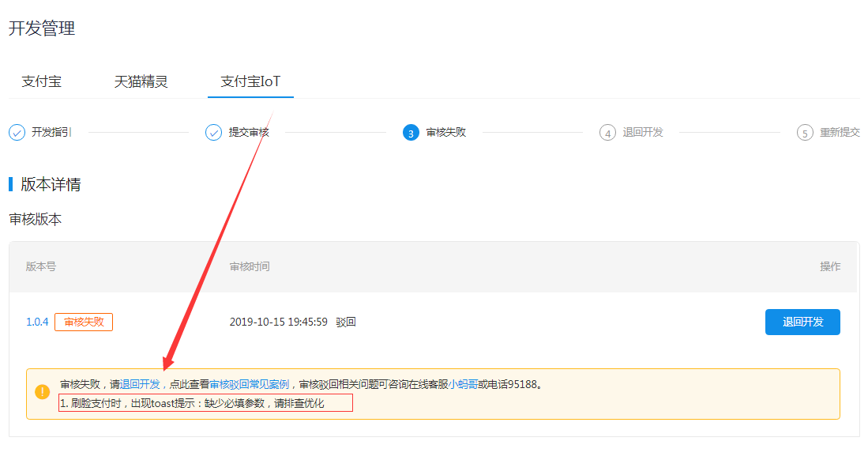This screenshot has width=868, height=460.
Task: Click the orange warning exclamation icon
Action: pos(43,392)
